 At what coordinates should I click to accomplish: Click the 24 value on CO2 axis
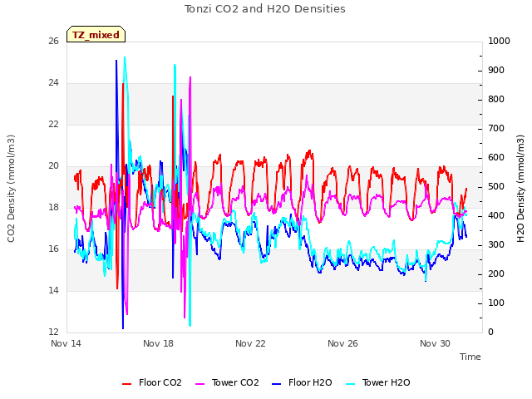[53, 83]
